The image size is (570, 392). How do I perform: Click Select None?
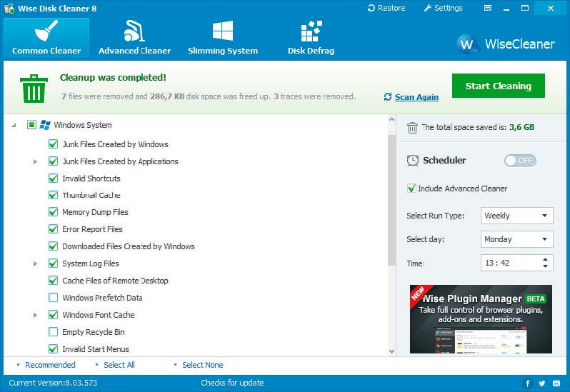pyautogui.click(x=202, y=365)
